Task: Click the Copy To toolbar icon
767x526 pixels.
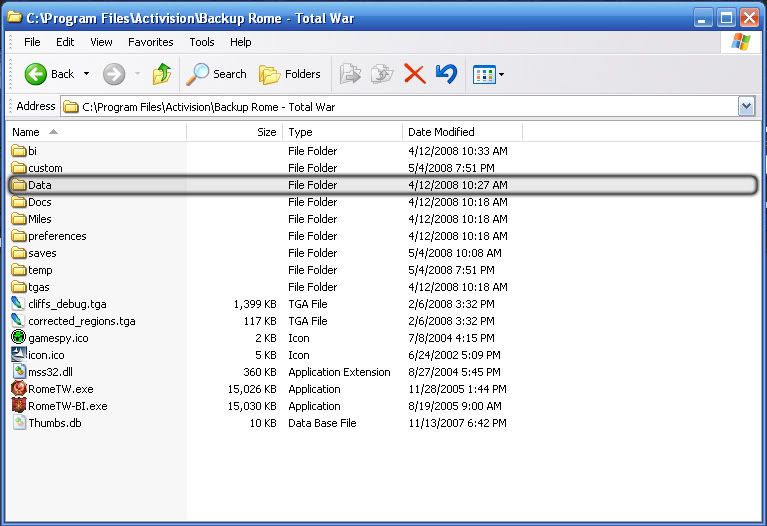Action: pos(382,74)
